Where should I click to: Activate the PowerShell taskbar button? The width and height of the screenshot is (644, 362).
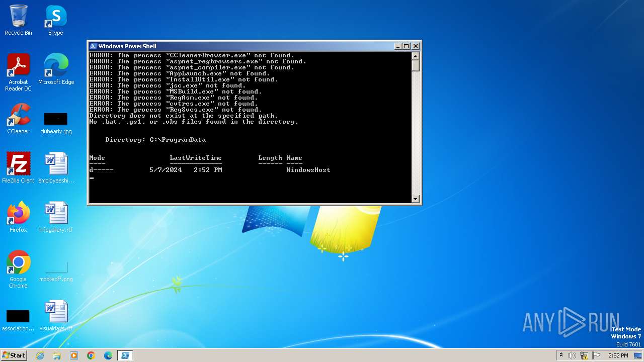125,355
